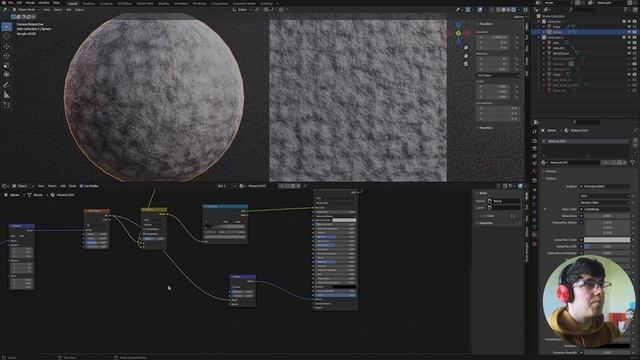Open the Scene properties tab icon
The height and width of the screenshot is (360, 640).
click(535, 164)
